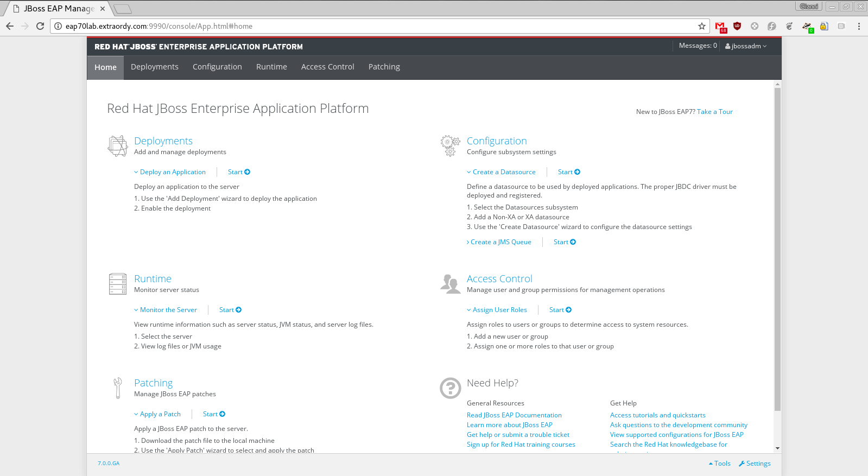
Task: Open Learn more about JBoss EAP link
Action: coord(510,425)
